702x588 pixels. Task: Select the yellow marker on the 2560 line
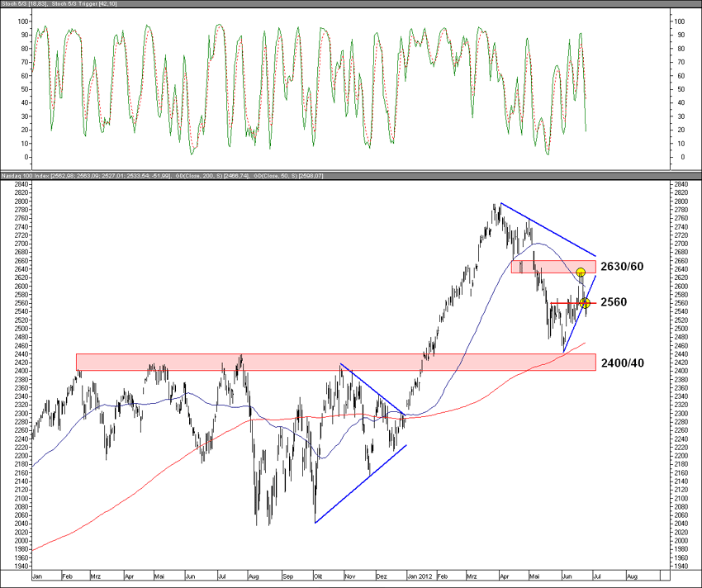585,303
